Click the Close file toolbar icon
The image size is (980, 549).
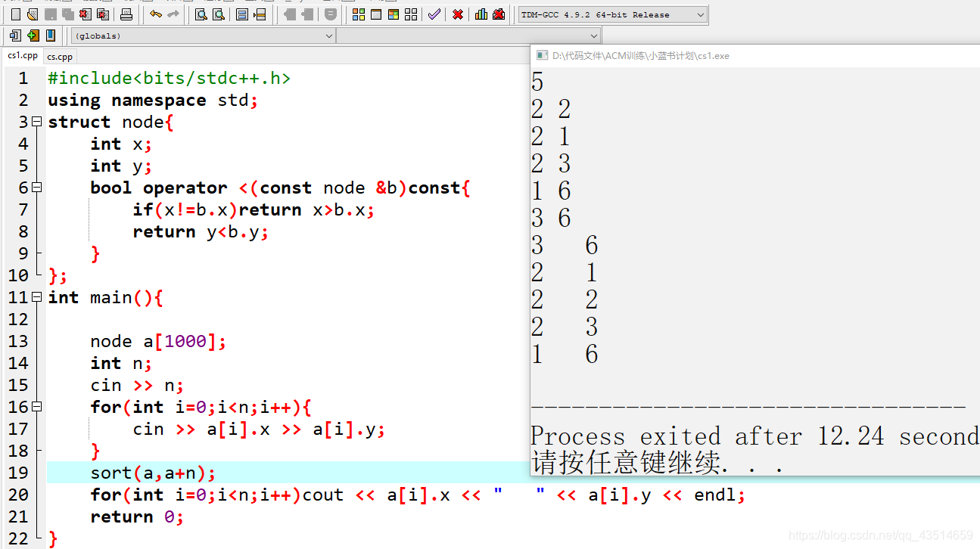[85, 14]
